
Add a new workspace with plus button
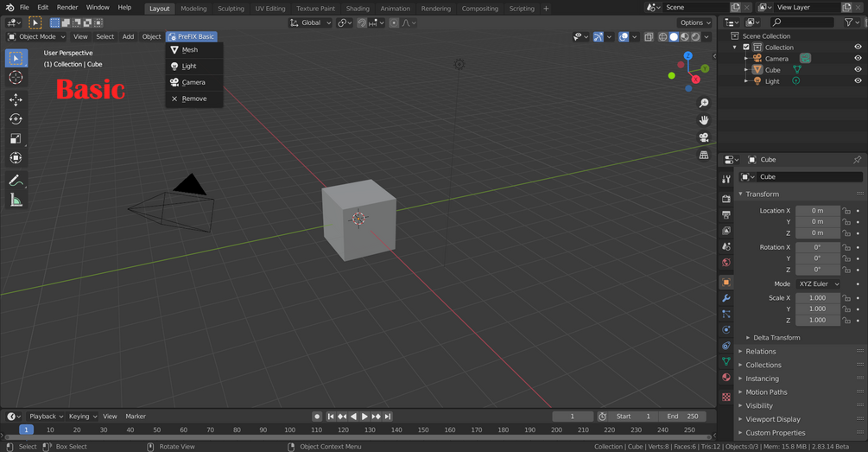(546, 9)
